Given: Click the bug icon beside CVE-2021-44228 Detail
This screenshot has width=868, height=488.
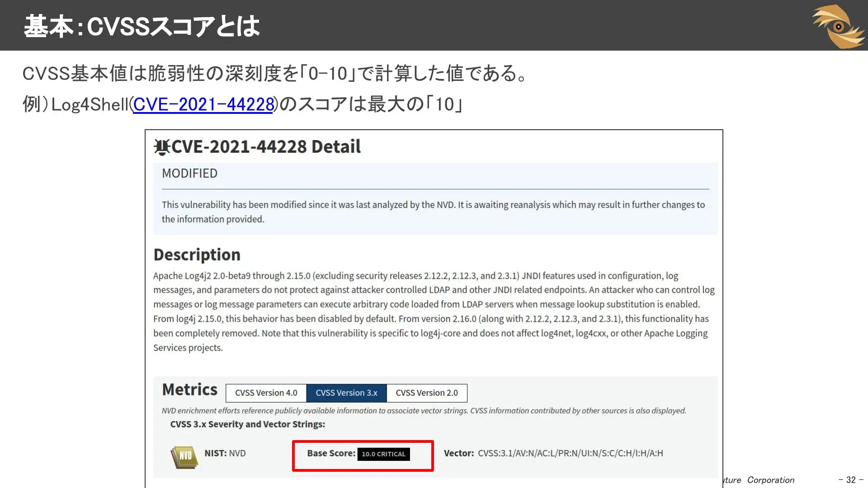Looking at the screenshot, I should click(161, 146).
